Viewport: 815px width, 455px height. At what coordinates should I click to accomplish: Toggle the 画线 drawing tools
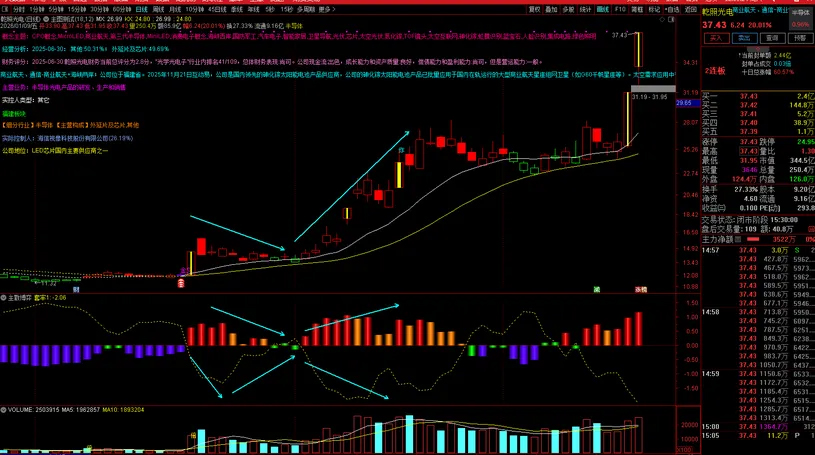coord(603,9)
